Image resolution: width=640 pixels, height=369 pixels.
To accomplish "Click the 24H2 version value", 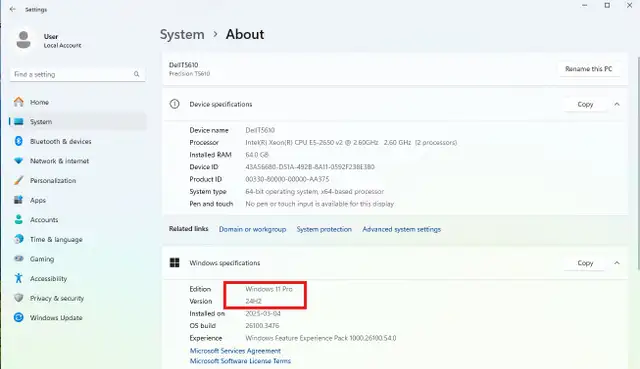I will pos(253,301).
